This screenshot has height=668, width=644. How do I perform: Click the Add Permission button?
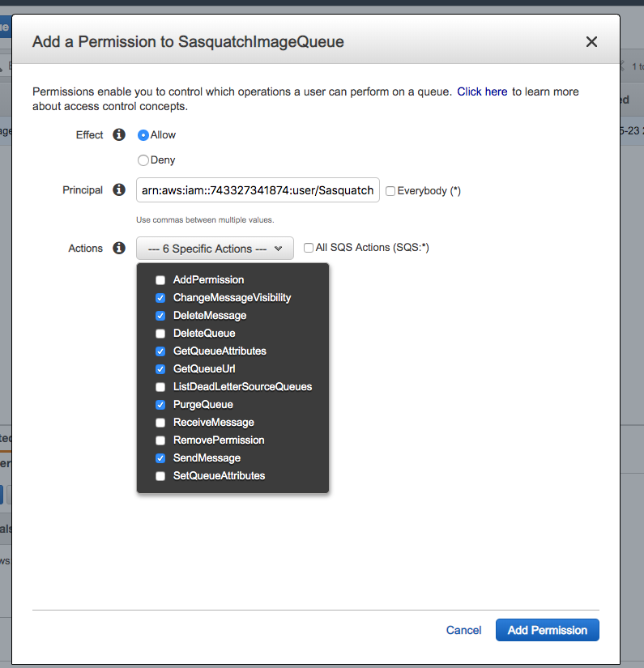(548, 630)
